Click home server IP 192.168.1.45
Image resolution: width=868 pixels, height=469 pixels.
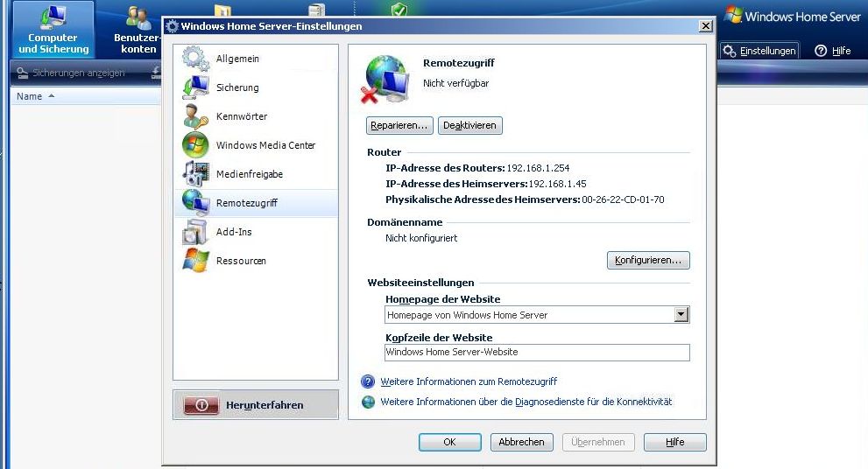(x=557, y=184)
